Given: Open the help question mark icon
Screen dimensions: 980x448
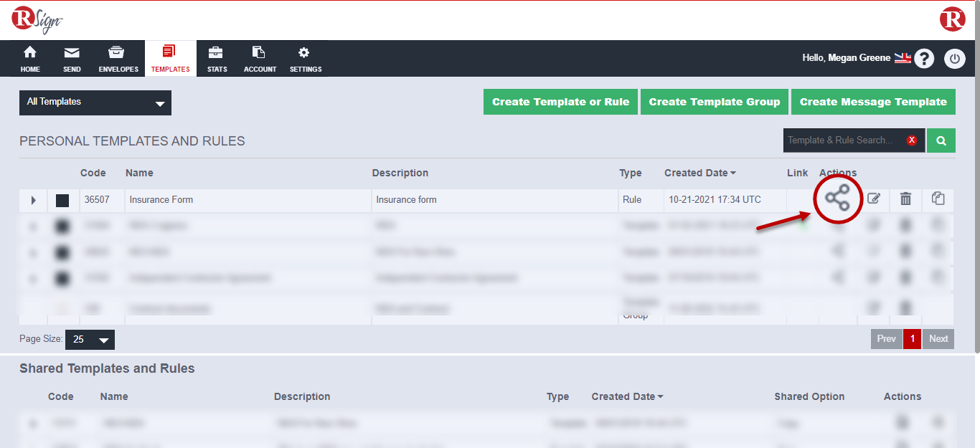Looking at the screenshot, I should pyautogui.click(x=924, y=59).
